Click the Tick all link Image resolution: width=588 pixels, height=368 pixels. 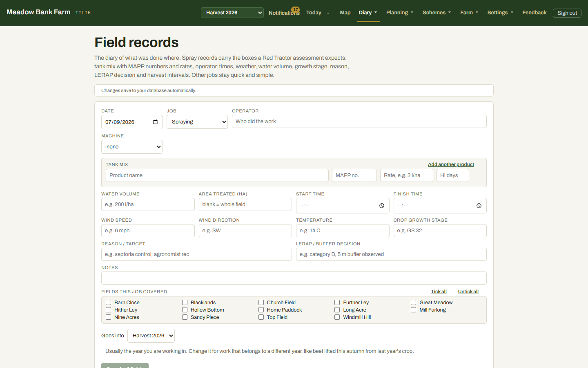pyautogui.click(x=439, y=292)
